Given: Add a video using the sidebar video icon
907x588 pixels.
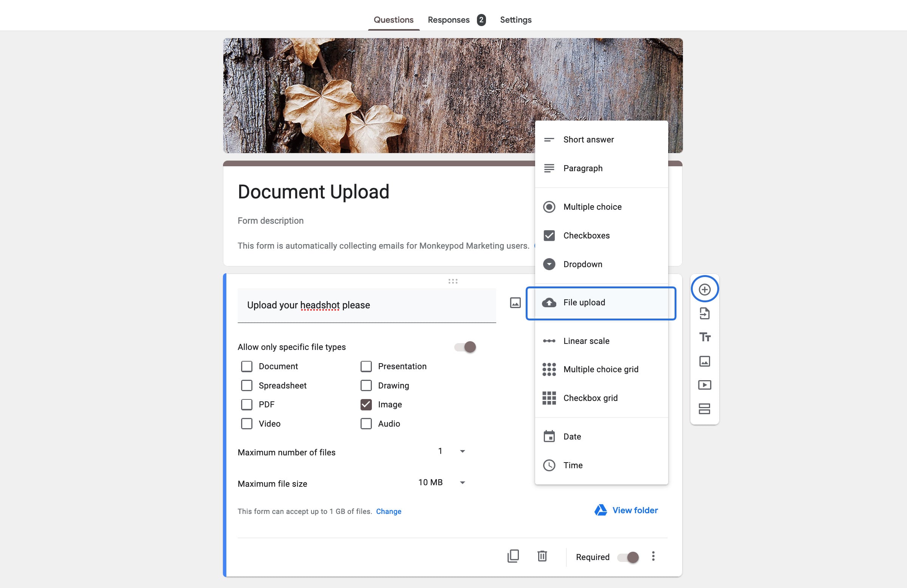Looking at the screenshot, I should pos(705,385).
